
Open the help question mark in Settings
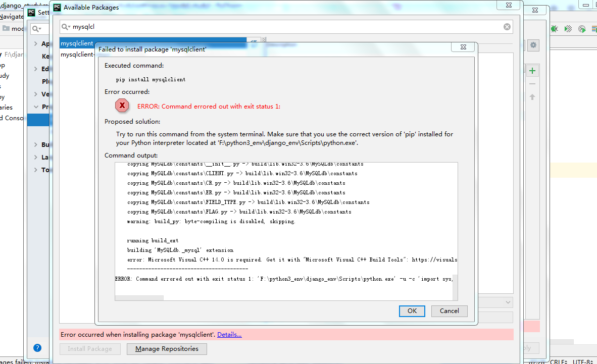coord(37,348)
